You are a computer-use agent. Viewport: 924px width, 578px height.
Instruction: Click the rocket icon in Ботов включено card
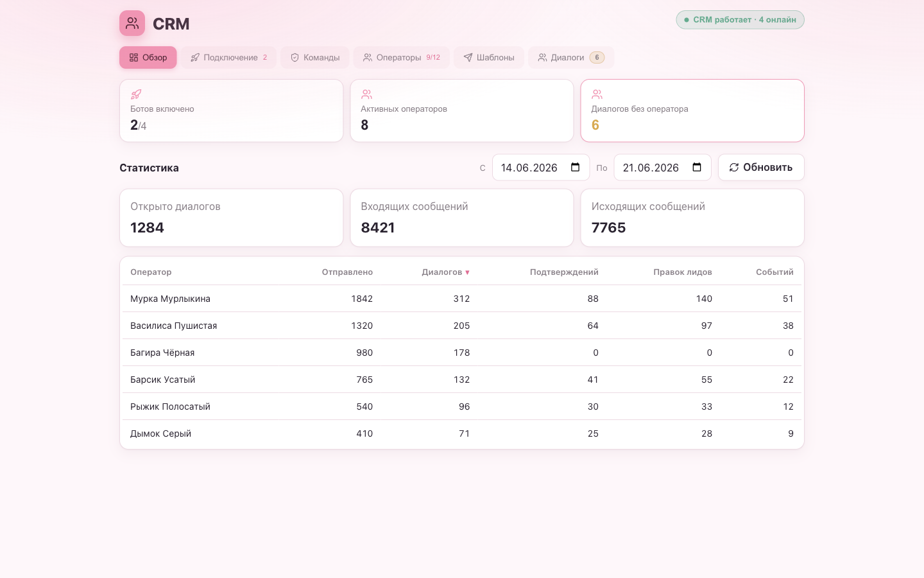(136, 94)
